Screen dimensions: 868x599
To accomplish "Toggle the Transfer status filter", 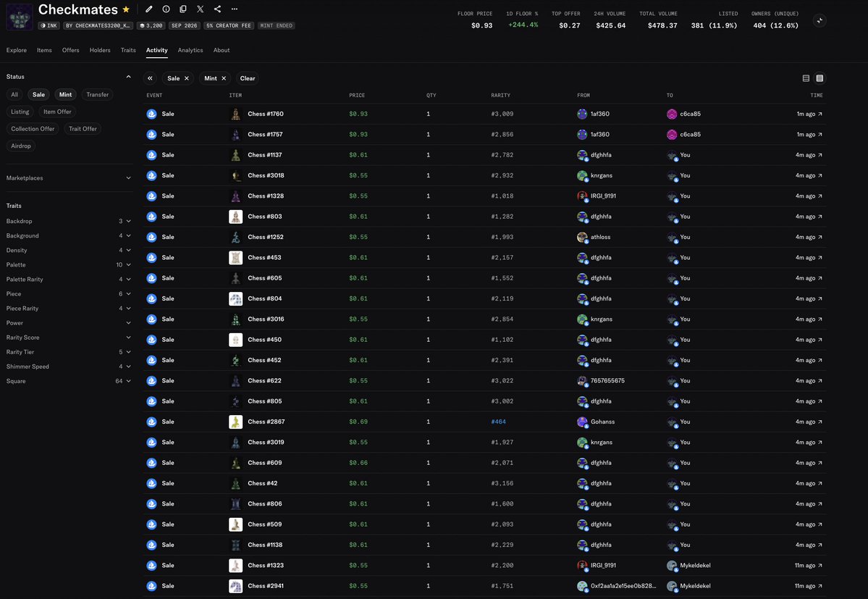I will (98, 95).
